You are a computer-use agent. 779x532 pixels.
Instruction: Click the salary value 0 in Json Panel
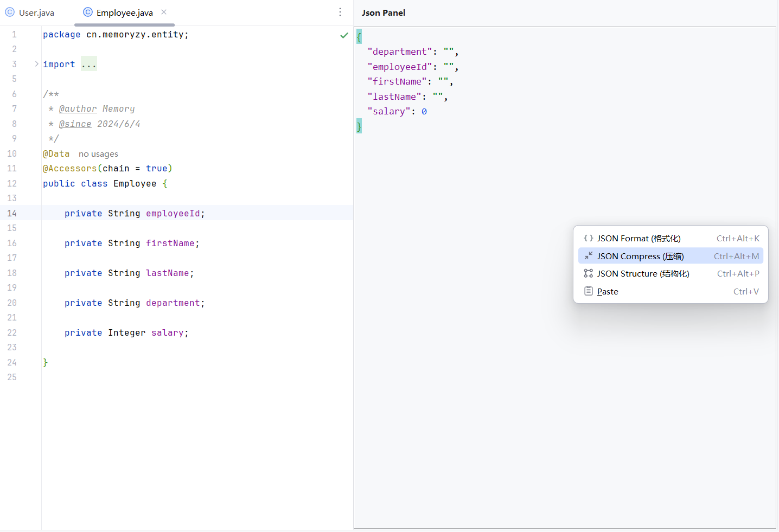(x=424, y=111)
